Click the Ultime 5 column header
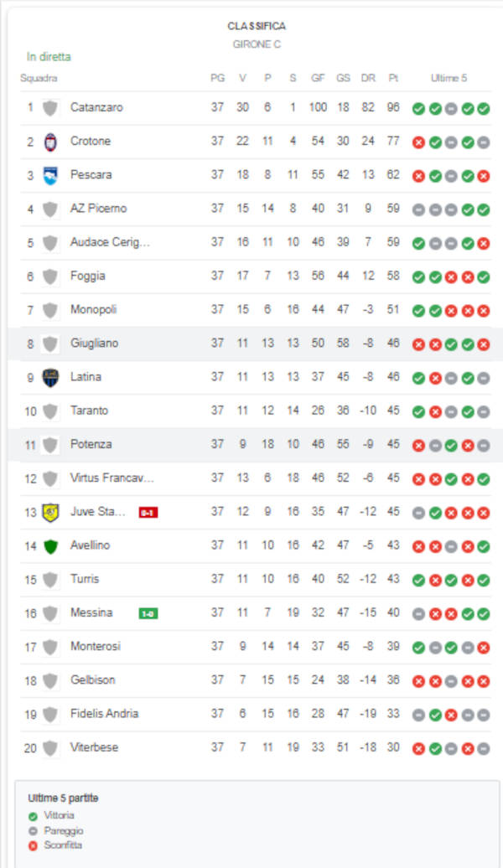 pos(449,78)
